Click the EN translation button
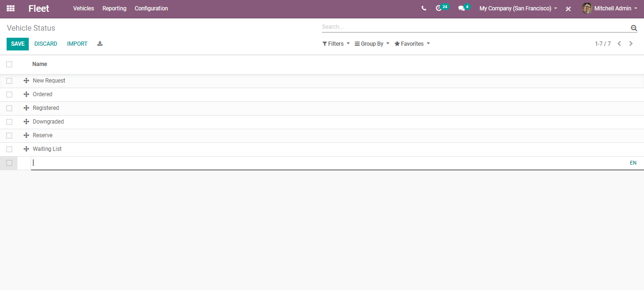The image size is (644, 290). (633, 163)
